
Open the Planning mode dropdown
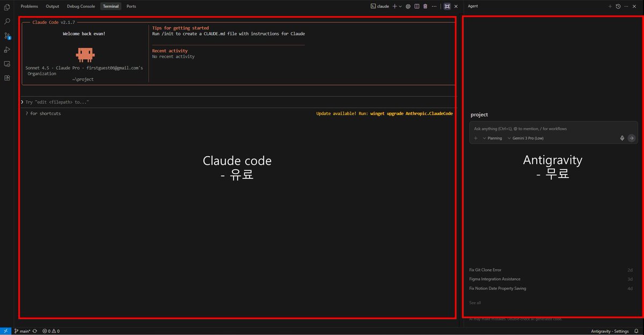(x=493, y=138)
